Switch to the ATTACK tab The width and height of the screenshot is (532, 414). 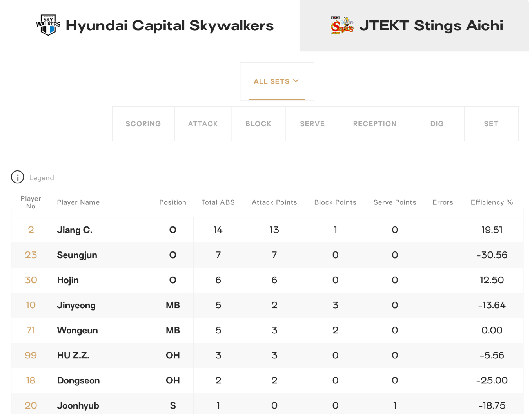coord(203,124)
